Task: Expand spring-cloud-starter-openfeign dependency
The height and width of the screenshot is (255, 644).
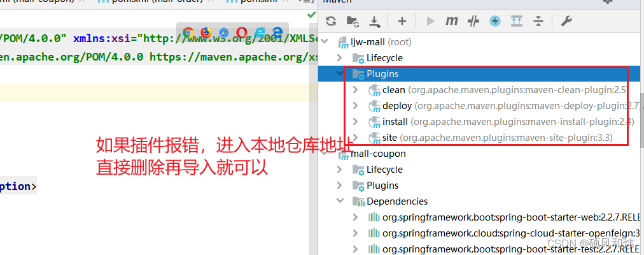Action: click(x=356, y=233)
